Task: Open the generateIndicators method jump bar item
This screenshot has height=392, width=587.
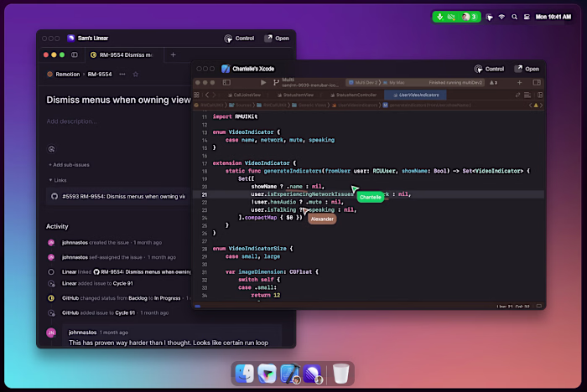Action: [427, 105]
